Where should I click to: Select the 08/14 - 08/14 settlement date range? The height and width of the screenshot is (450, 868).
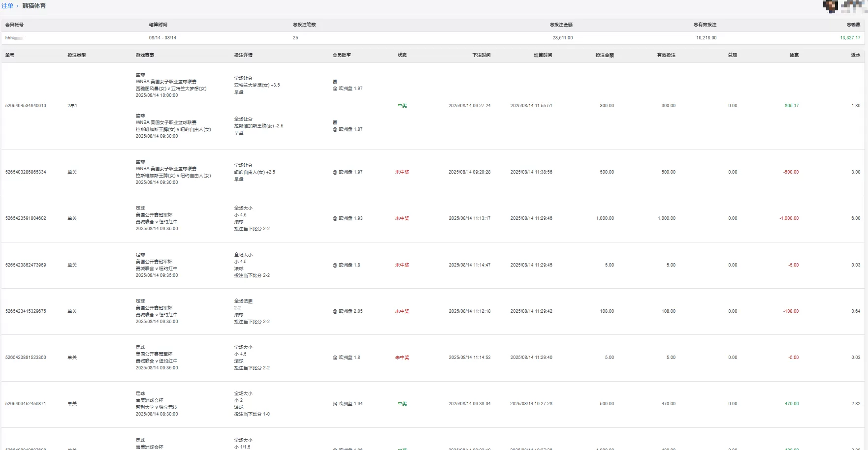click(162, 38)
